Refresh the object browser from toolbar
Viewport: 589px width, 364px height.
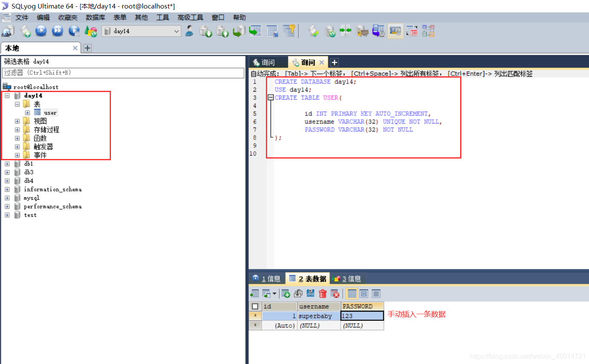(x=91, y=31)
